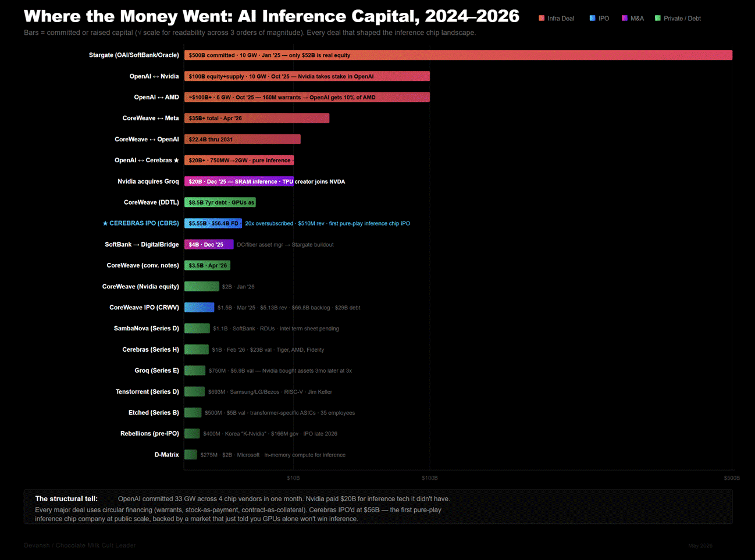Select the Tenstorrent Series D green bar
Viewport: 755px width, 560px height.
pos(194,391)
